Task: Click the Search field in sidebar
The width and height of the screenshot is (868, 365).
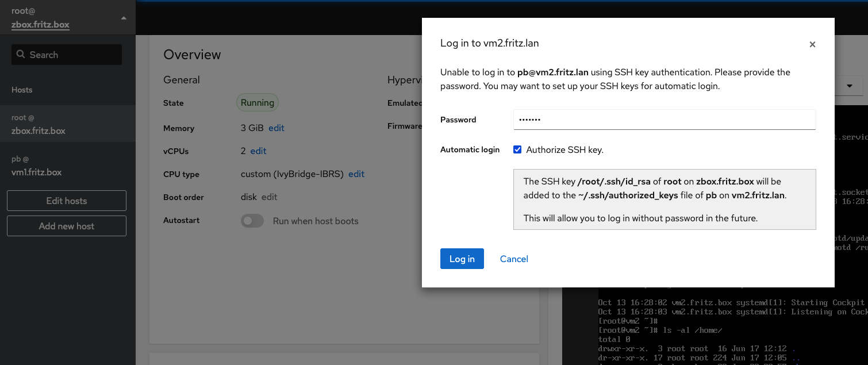Action: click(67, 55)
